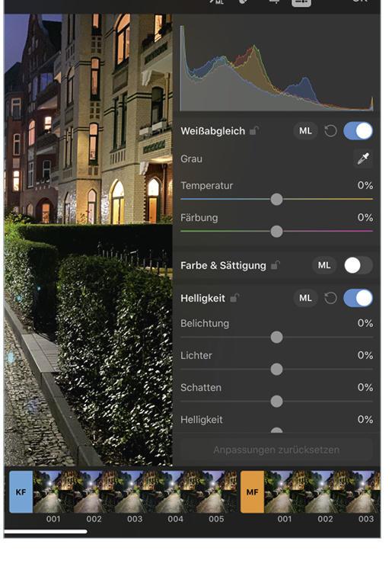Reset the Helligkeit adjustments with the arrow icon

tap(330, 298)
